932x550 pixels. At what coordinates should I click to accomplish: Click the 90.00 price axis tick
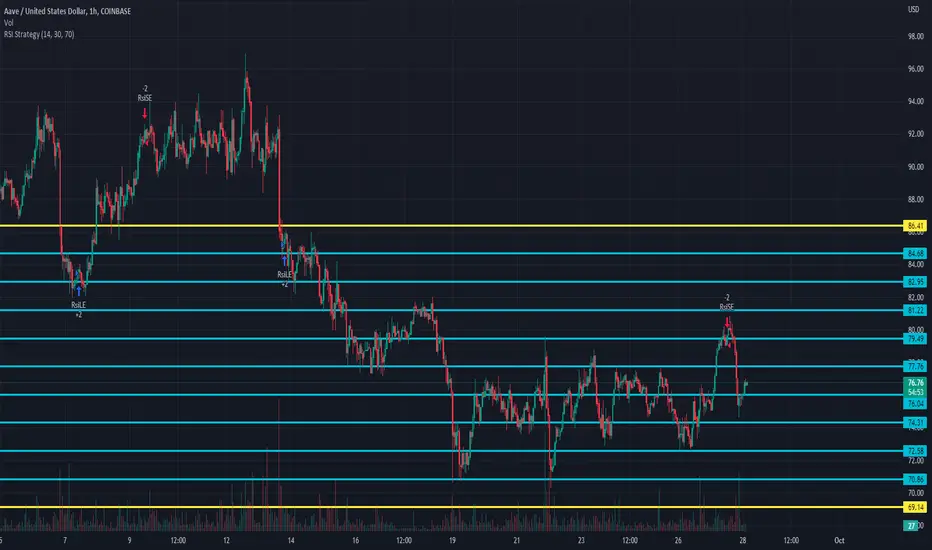915,167
